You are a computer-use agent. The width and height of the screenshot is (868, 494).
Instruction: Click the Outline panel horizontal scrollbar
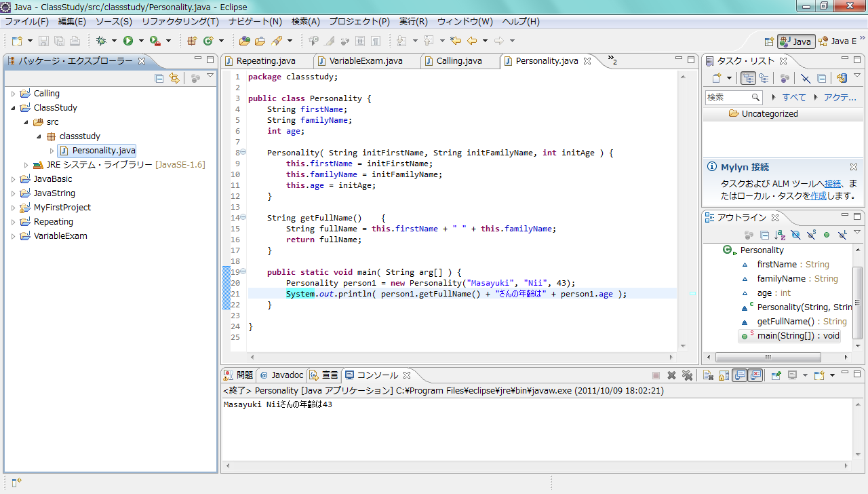click(768, 357)
